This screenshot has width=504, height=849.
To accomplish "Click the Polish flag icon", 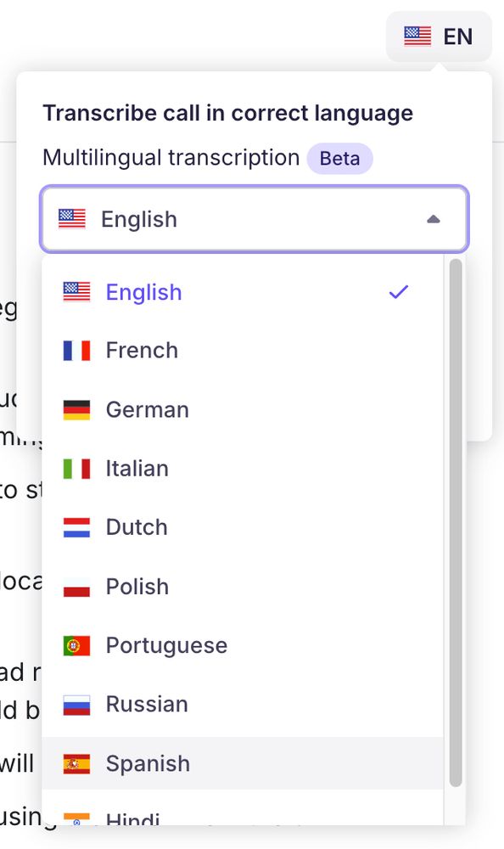I will pyautogui.click(x=76, y=587).
